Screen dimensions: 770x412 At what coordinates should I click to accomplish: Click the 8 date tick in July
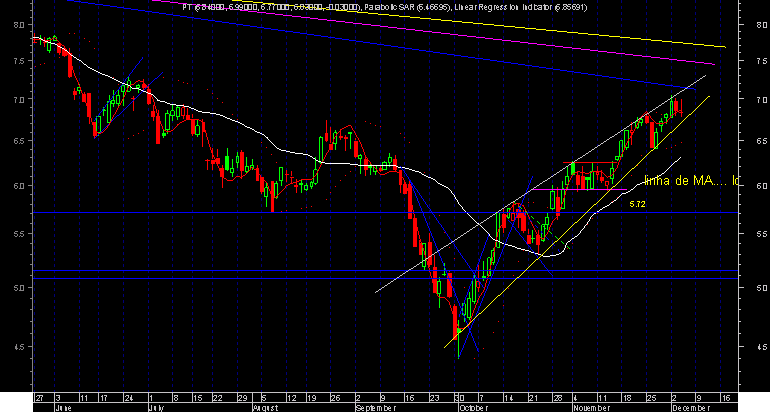(x=176, y=398)
